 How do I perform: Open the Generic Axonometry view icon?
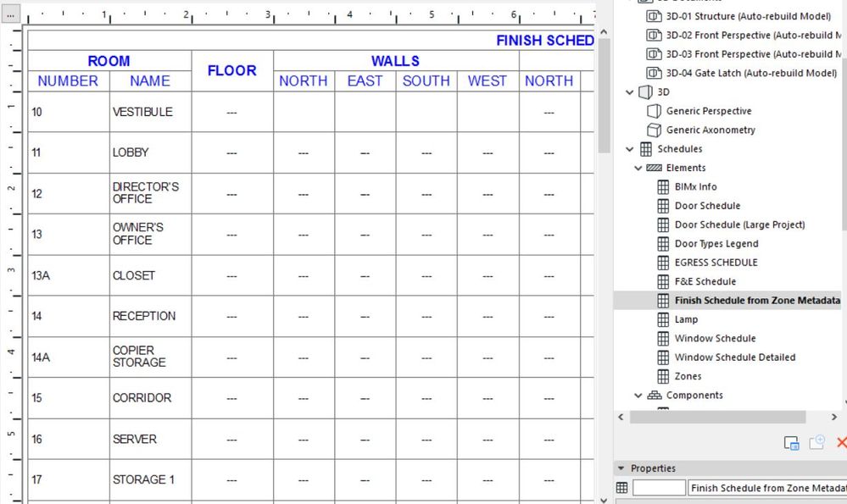[655, 130]
